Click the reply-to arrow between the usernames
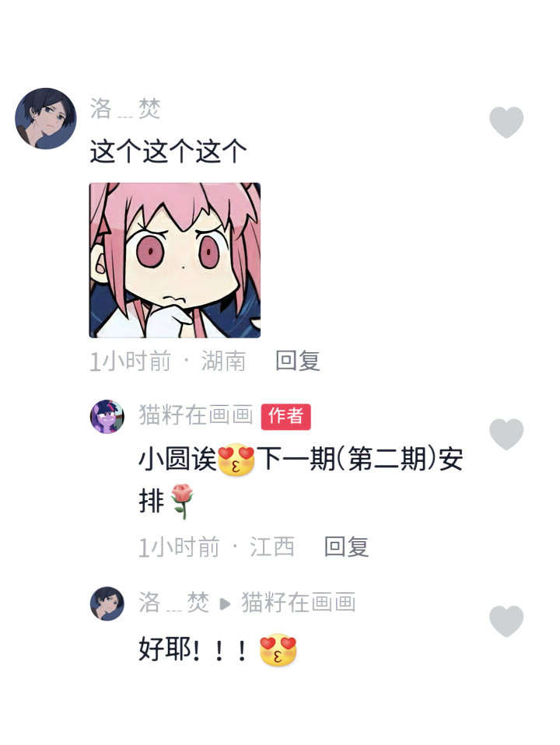The width and height of the screenshot is (560, 745). 225,604
